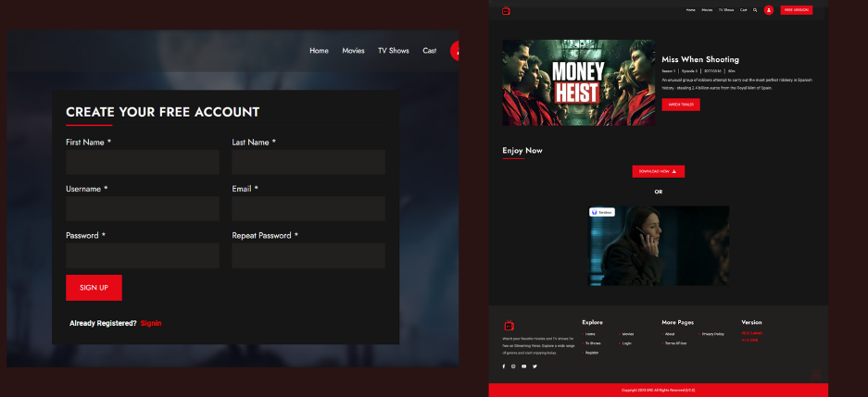Select Movies in the right page header menu

tap(707, 10)
